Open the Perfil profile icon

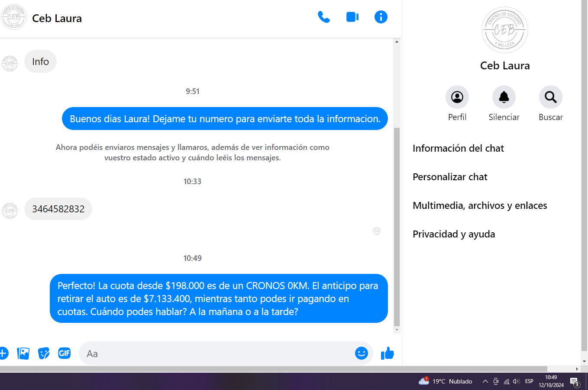[457, 97]
